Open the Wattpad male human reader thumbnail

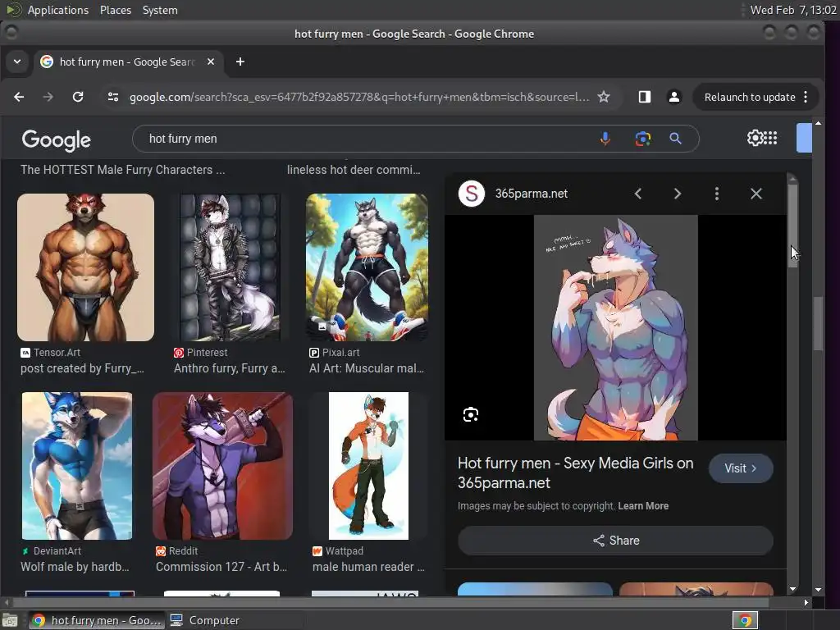[368, 466]
